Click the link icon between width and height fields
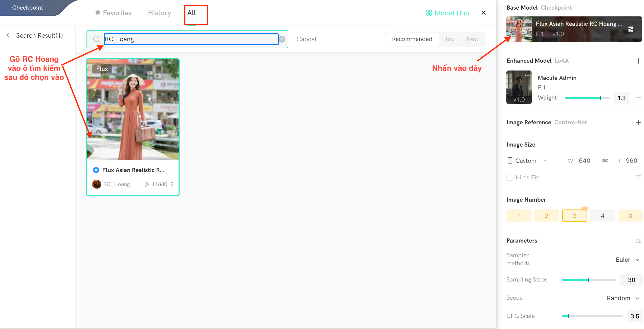 coord(605,160)
